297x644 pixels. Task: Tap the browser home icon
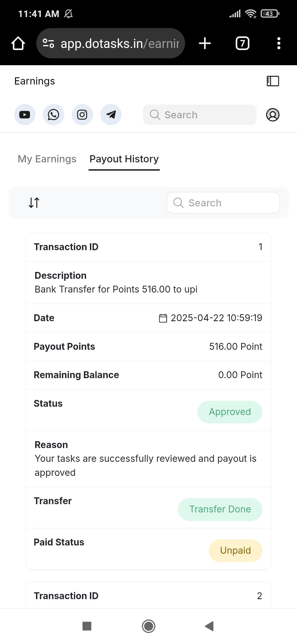point(18,43)
